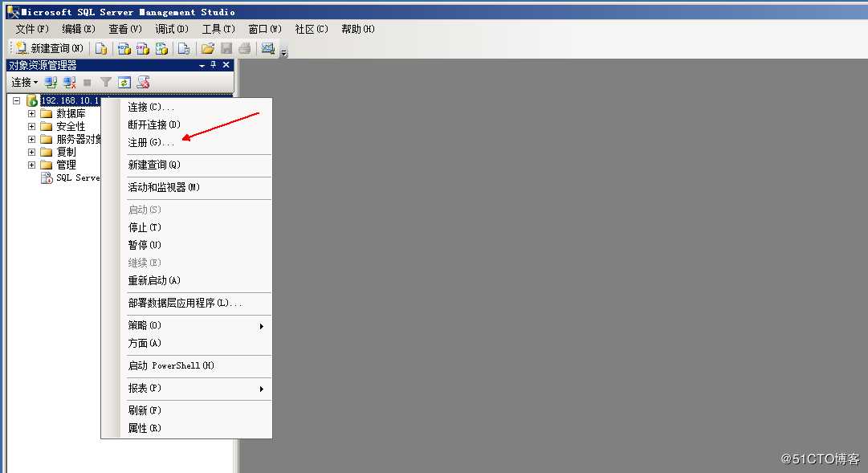Expand the 策略(O) submenu
The width and height of the screenshot is (868, 473).
coord(186,326)
